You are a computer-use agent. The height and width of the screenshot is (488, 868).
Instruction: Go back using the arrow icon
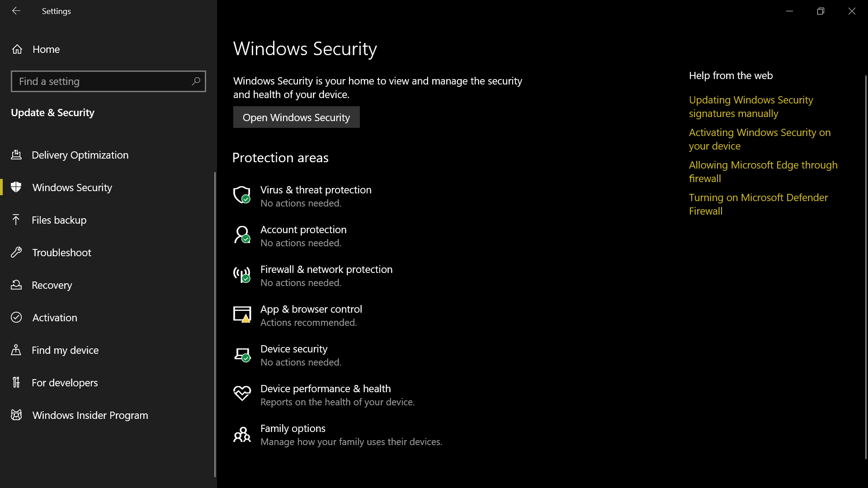(x=16, y=11)
